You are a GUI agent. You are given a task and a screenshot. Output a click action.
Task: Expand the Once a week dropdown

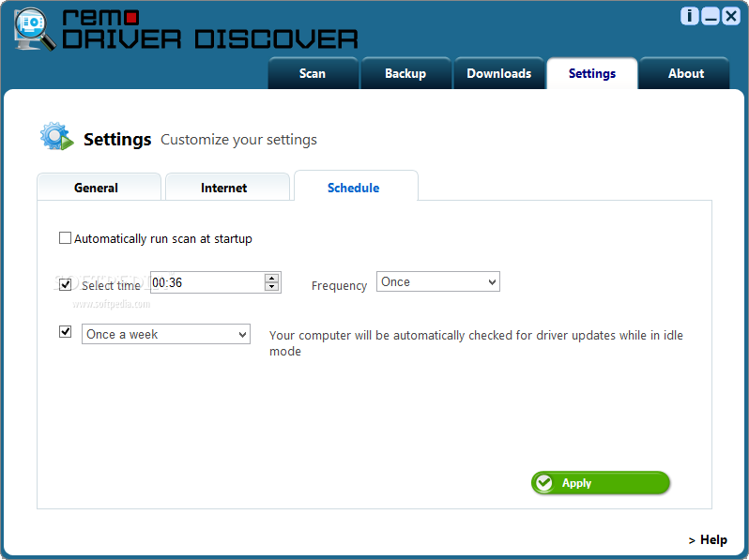point(166,334)
